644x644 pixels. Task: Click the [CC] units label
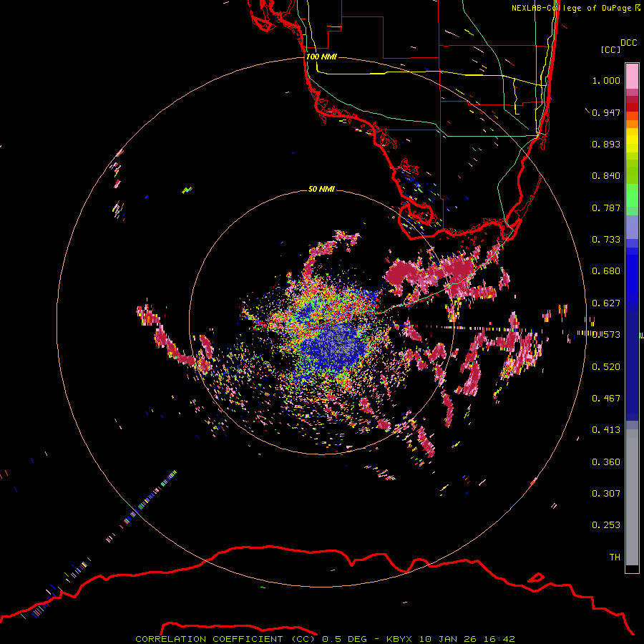click(x=610, y=49)
